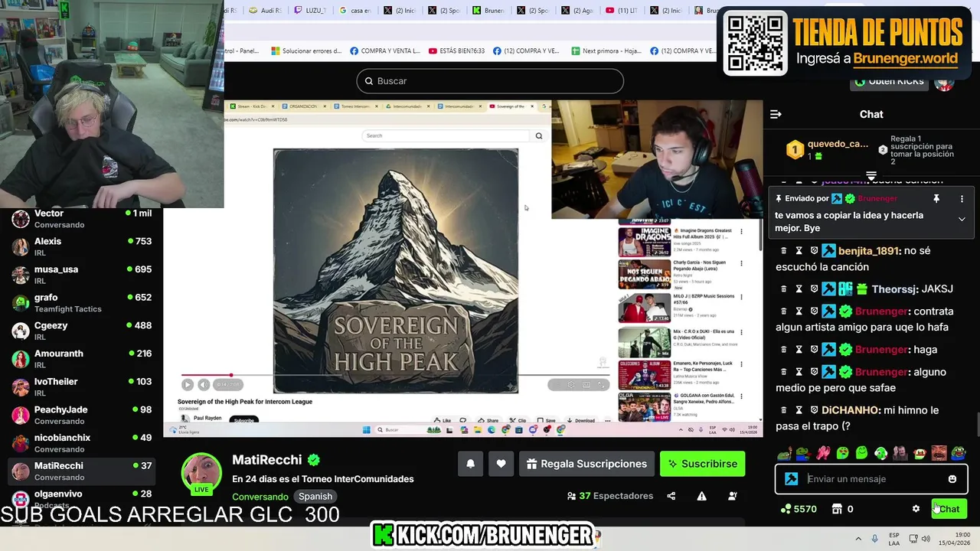Report the stream with the warning icon

701,496
